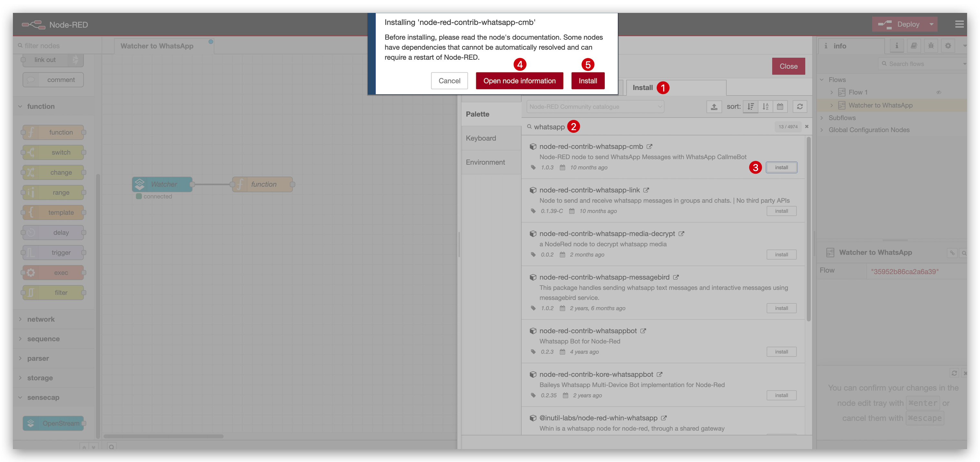This screenshot has height=462, width=980.
Task: Expand the network palette category
Action: coord(54,319)
